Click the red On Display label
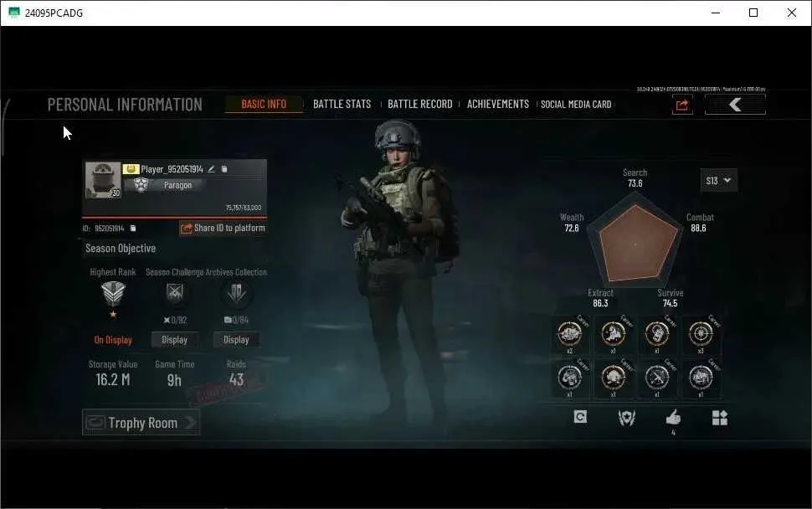 113,340
